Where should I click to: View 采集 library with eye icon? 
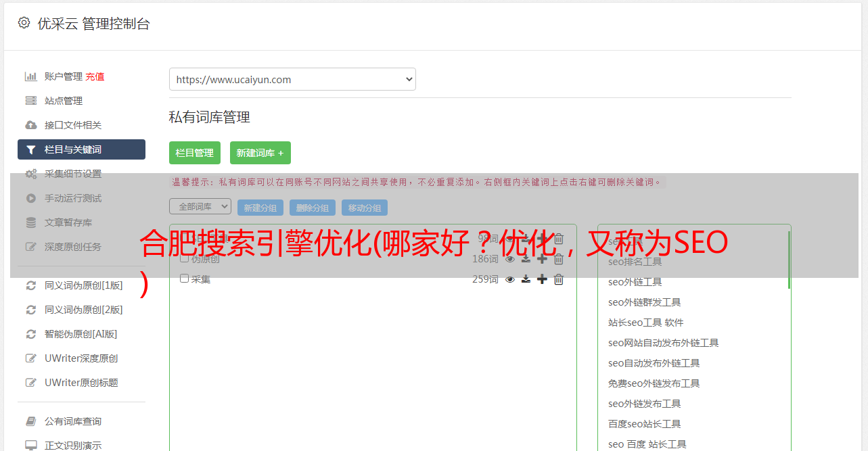coord(510,279)
